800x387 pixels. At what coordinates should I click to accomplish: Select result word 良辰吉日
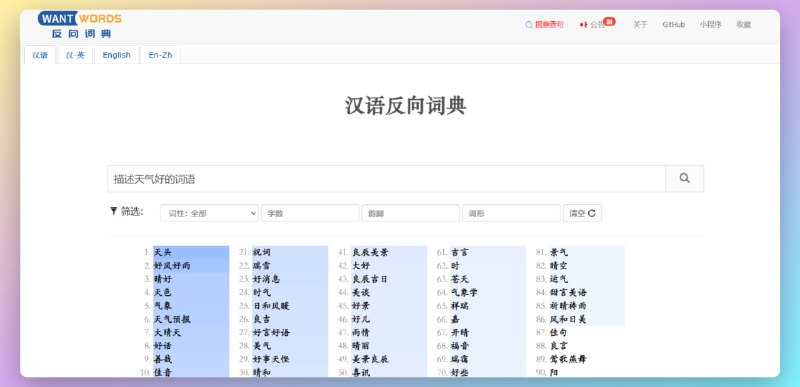(370, 279)
